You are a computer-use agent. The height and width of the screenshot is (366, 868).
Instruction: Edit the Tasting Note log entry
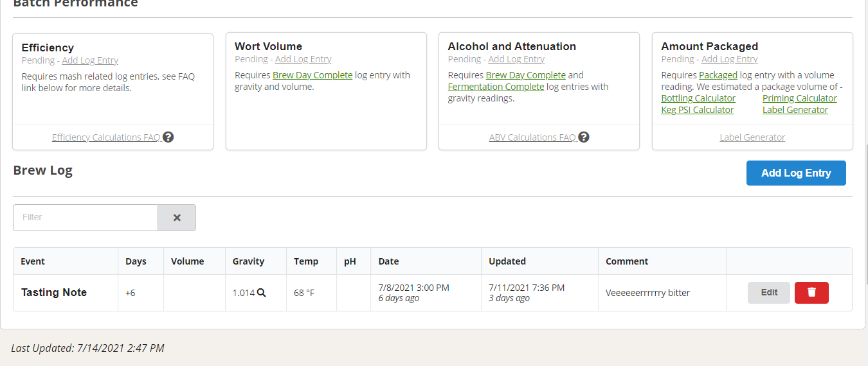769,292
